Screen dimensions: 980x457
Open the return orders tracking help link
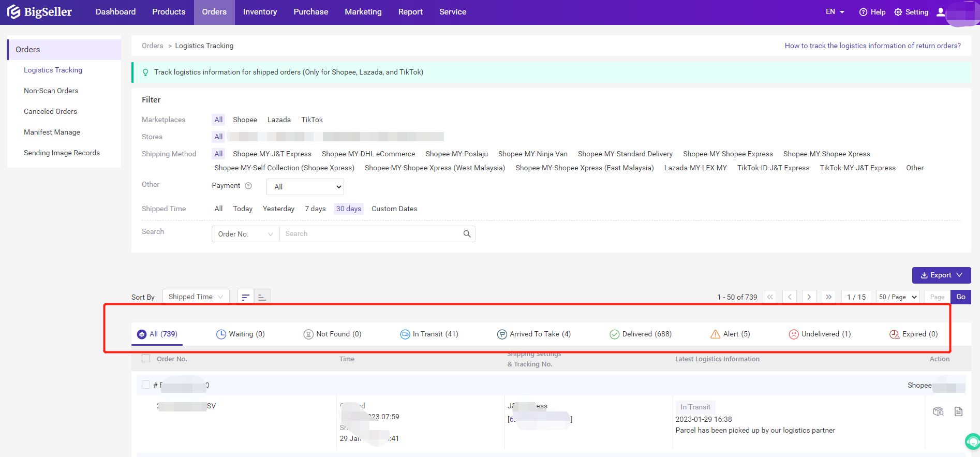pyautogui.click(x=872, y=46)
